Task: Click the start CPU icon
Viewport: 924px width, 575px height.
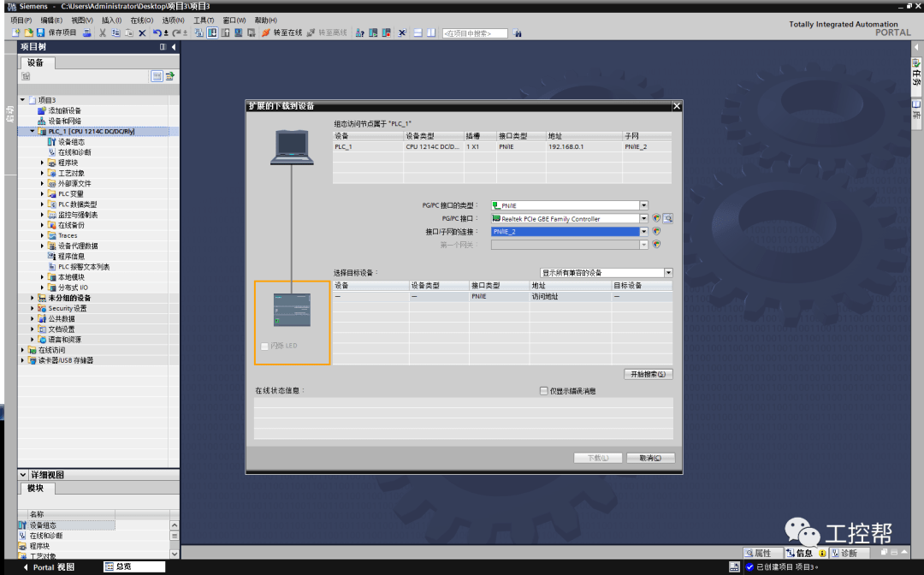Action: [373, 33]
